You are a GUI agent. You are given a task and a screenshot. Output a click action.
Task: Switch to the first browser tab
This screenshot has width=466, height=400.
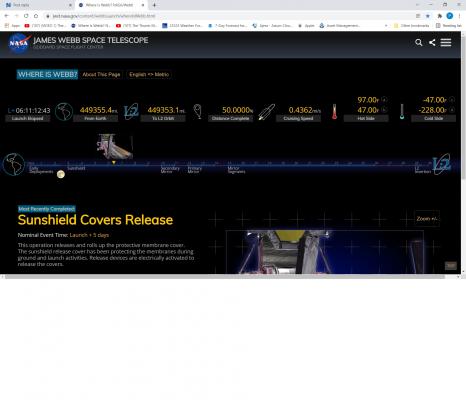(x=38, y=5)
